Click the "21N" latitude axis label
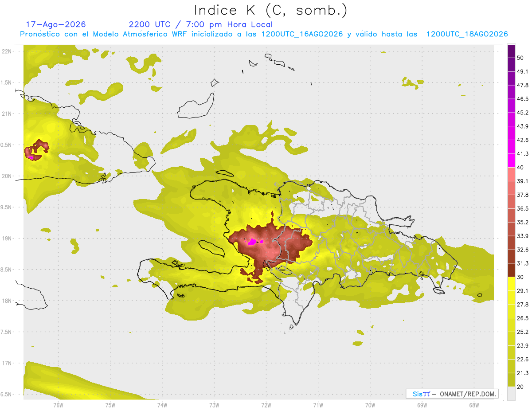The image size is (532, 411). tap(7, 114)
